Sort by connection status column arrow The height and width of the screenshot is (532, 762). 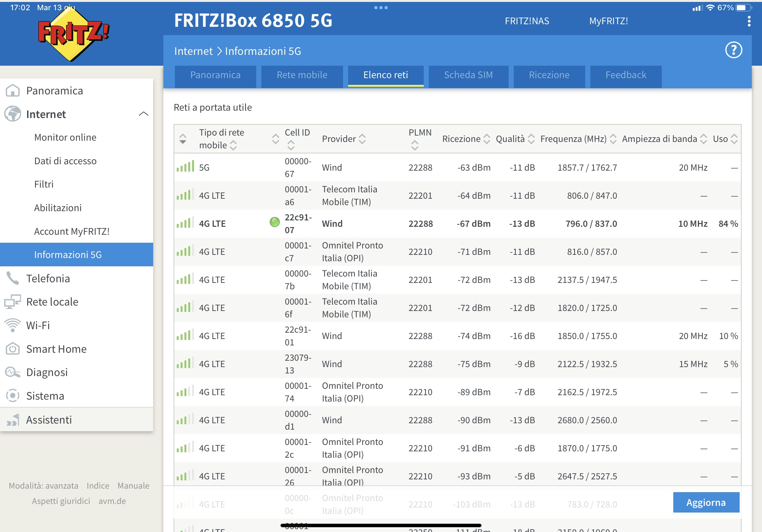coord(275,139)
